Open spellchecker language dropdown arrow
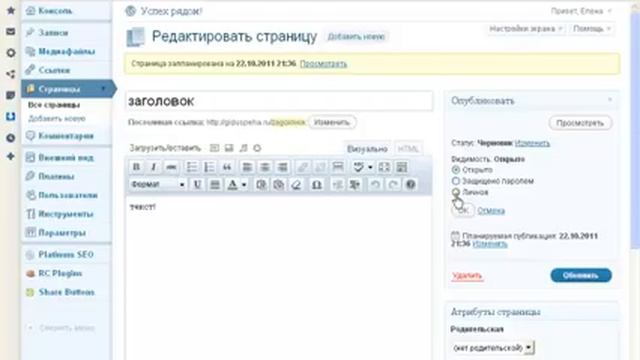This screenshot has width=640, height=360. tap(370, 167)
